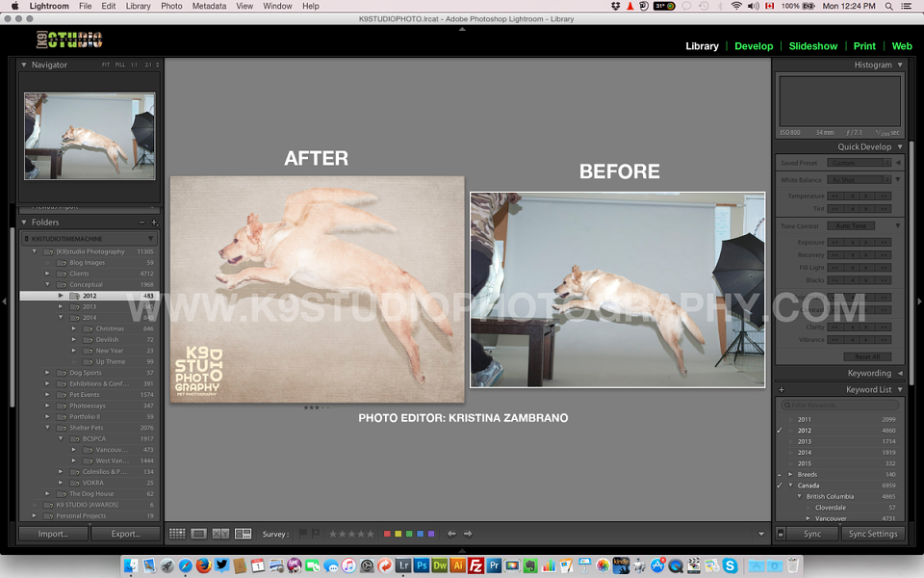
Task: Apply yellow color label
Action: (x=398, y=534)
